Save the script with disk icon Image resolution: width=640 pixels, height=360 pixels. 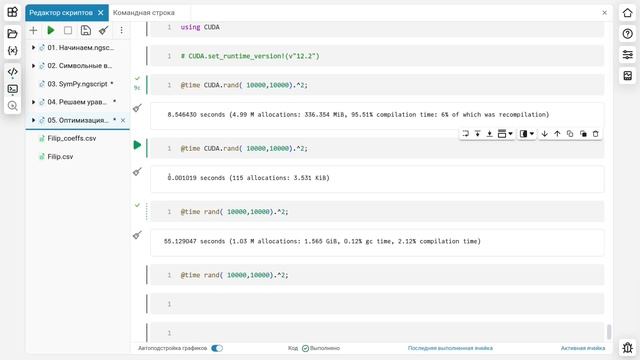click(x=86, y=30)
